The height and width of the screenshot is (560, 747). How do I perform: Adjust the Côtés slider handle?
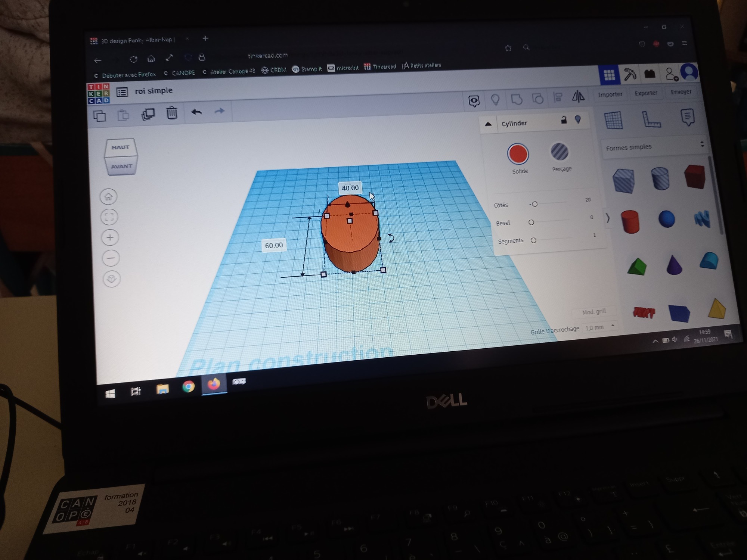pyautogui.click(x=534, y=204)
